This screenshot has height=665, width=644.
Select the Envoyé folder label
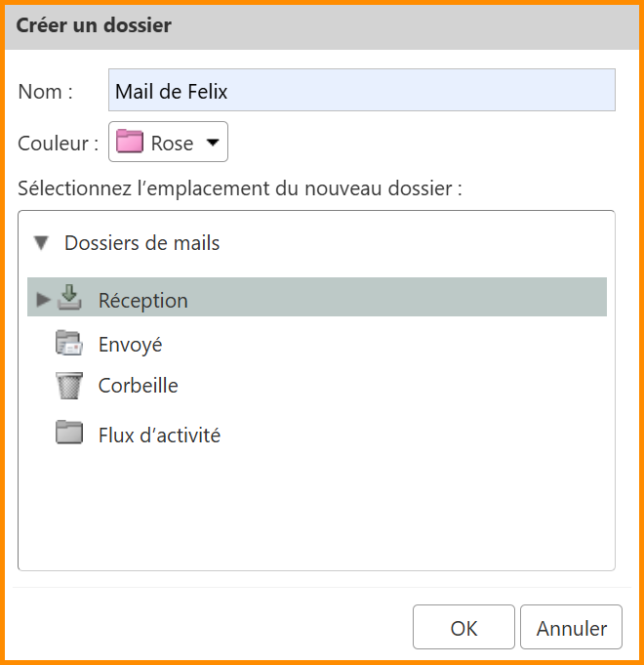(130, 345)
